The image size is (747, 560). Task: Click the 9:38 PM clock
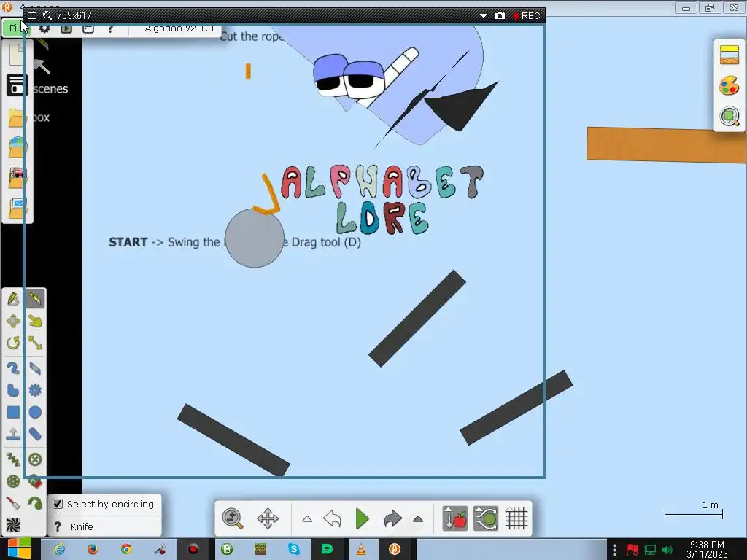pos(706,545)
